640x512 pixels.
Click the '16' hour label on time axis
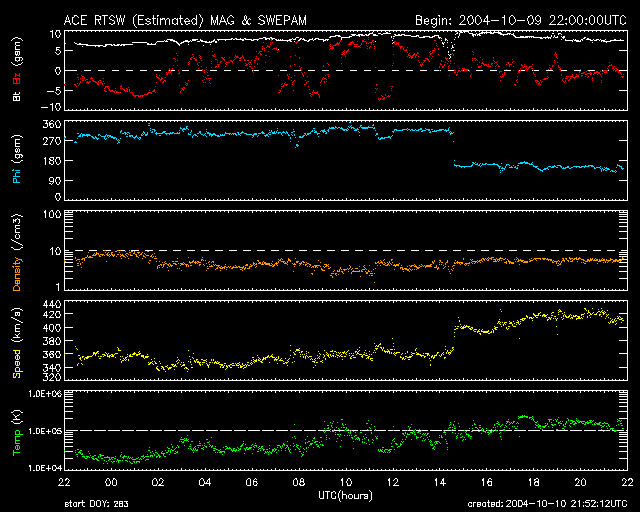click(x=487, y=482)
